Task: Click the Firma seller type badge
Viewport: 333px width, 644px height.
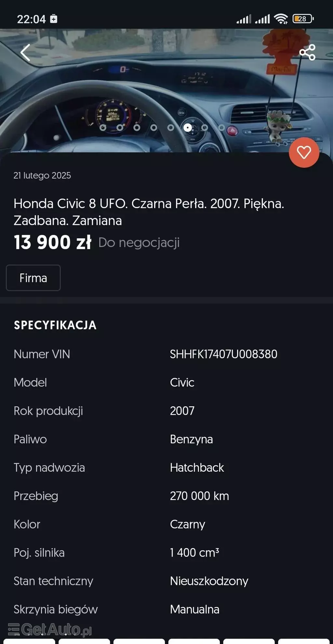Action: tap(33, 278)
